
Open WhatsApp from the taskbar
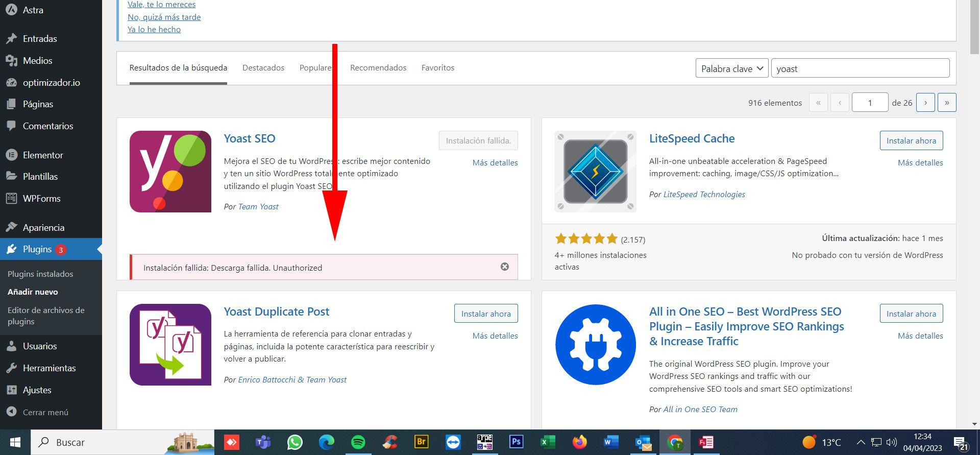click(x=295, y=442)
